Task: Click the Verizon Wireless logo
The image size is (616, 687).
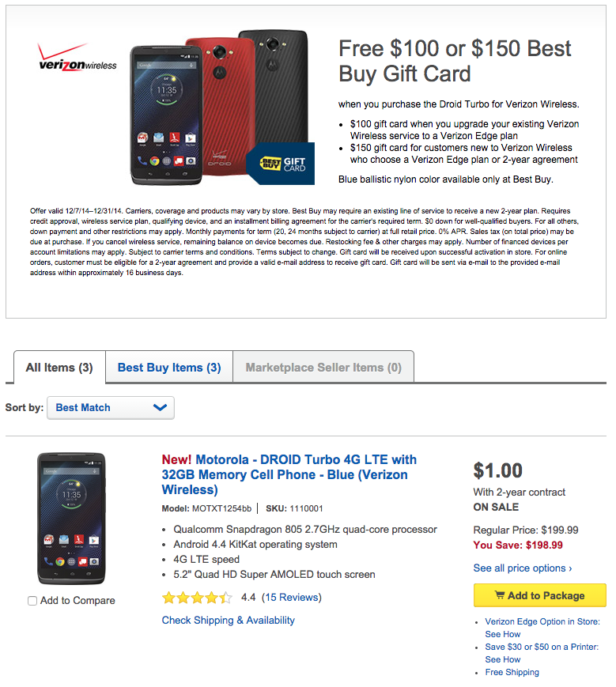Action: (77, 58)
